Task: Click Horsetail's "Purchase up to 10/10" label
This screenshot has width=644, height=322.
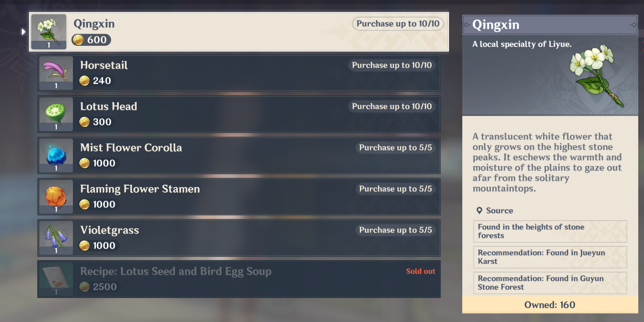Action: pyautogui.click(x=392, y=65)
